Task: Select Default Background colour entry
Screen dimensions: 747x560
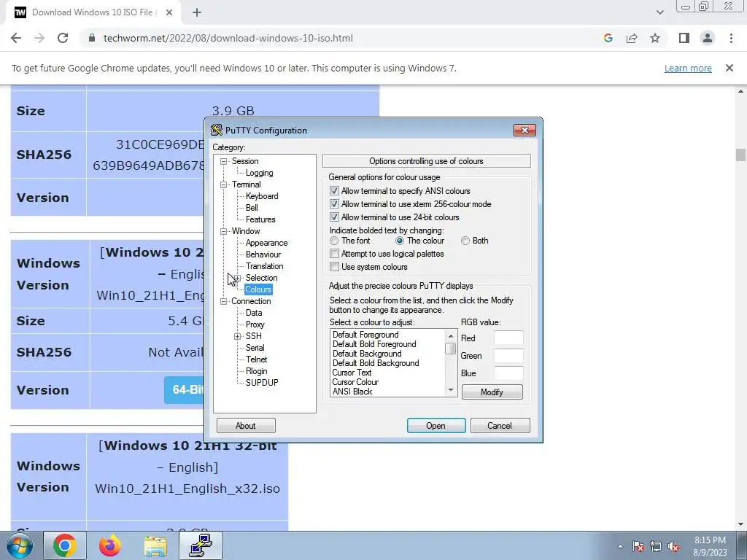Action: click(x=367, y=354)
